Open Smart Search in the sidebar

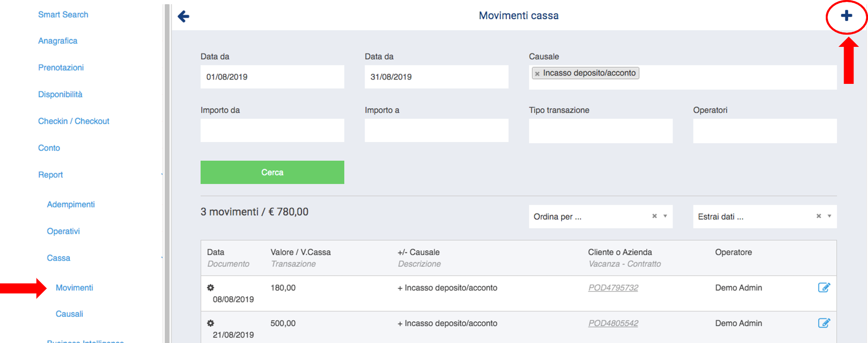pos(63,15)
